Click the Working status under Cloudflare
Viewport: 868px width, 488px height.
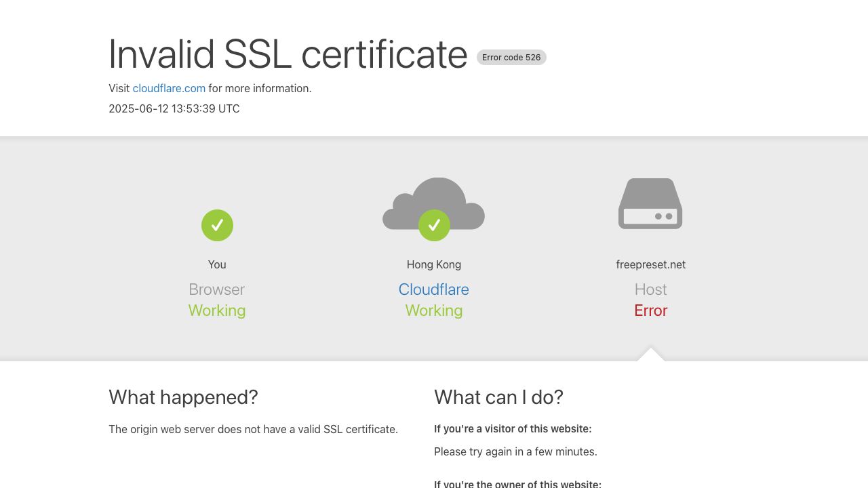coord(434,310)
